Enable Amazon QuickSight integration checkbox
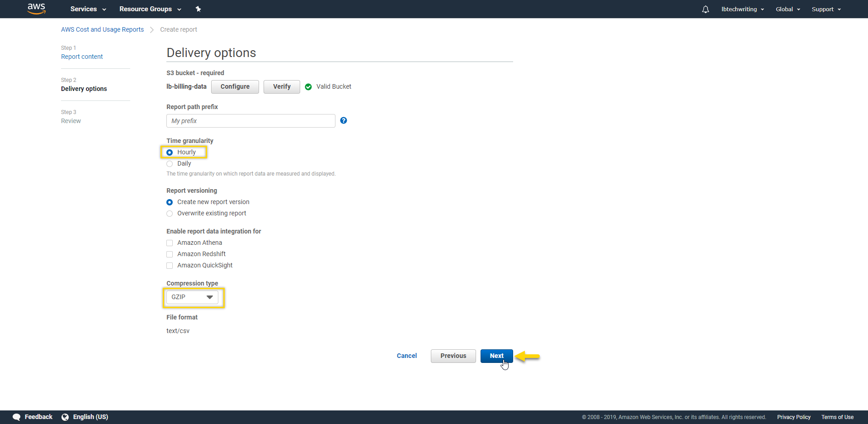 coord(170,266)
